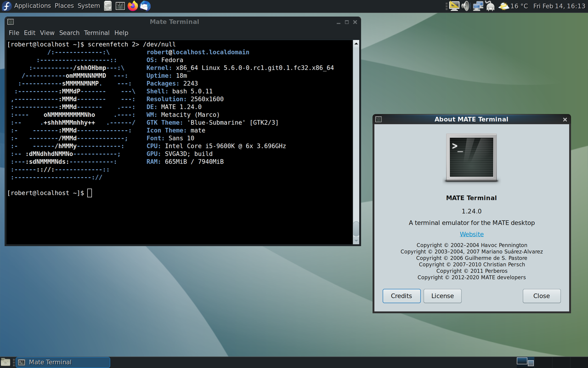Click the Close button in About dialog
This screenshot has width=588, height=368.
[542, 296]
